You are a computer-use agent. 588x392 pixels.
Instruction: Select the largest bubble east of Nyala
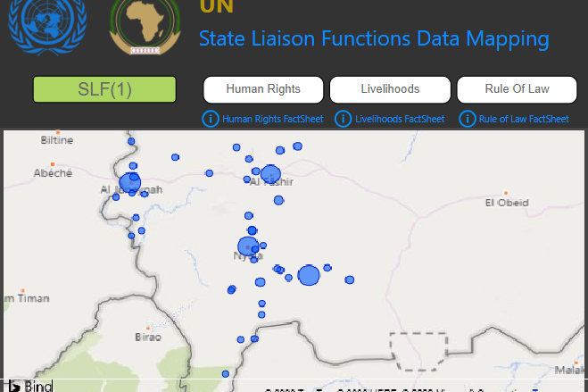[x=309, y=275]
